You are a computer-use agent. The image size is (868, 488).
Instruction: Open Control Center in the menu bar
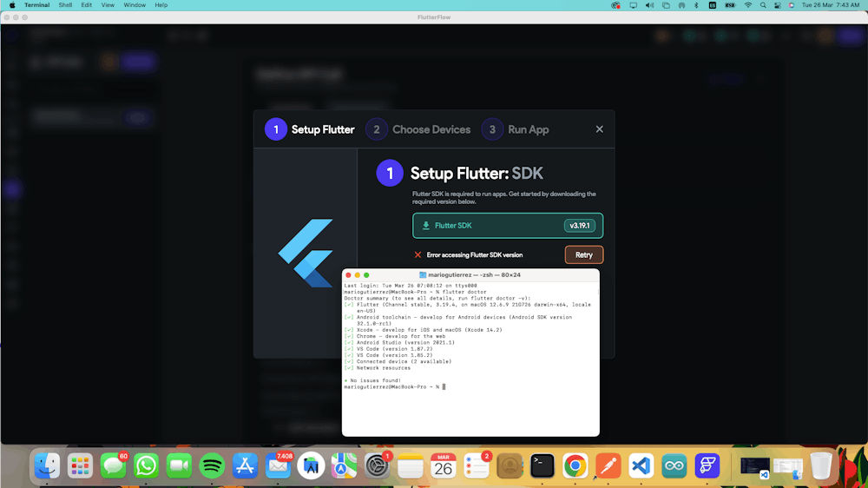(777, 5)
